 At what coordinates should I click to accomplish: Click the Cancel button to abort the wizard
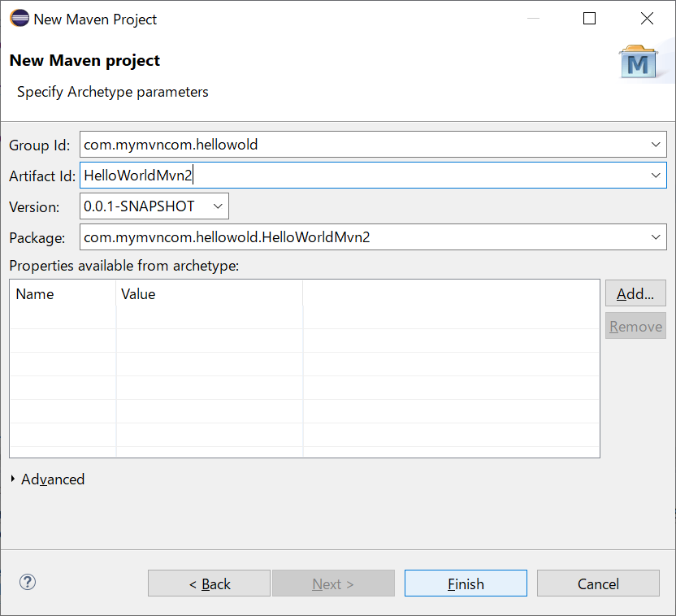(x=598, y=583)
